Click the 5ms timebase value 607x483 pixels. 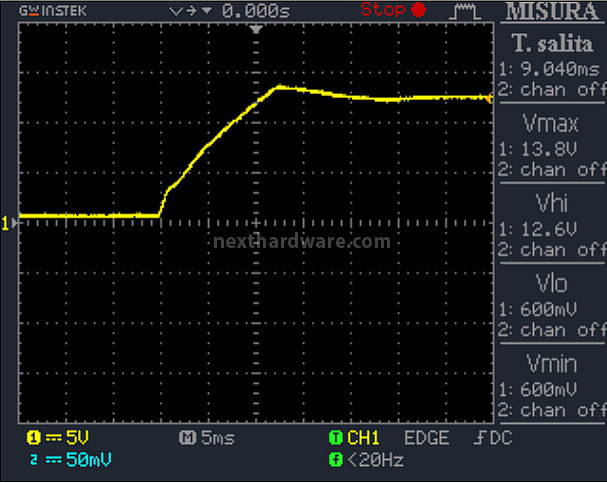click(218, 438)
